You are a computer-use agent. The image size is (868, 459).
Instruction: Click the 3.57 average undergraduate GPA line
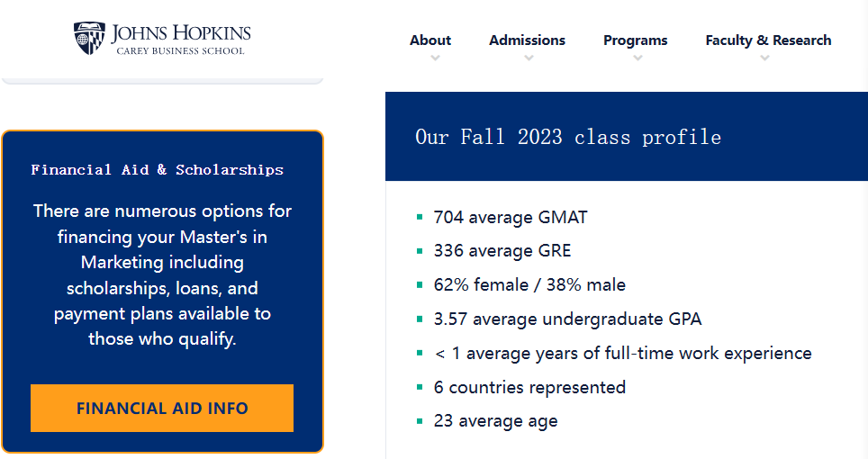pos(566,319)
